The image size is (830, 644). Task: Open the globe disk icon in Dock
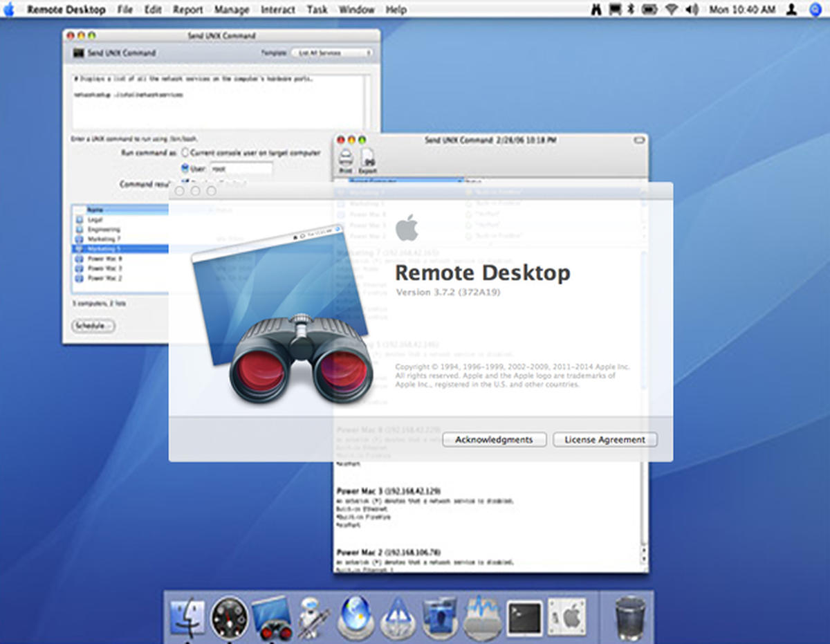click(x=356, y=616)
